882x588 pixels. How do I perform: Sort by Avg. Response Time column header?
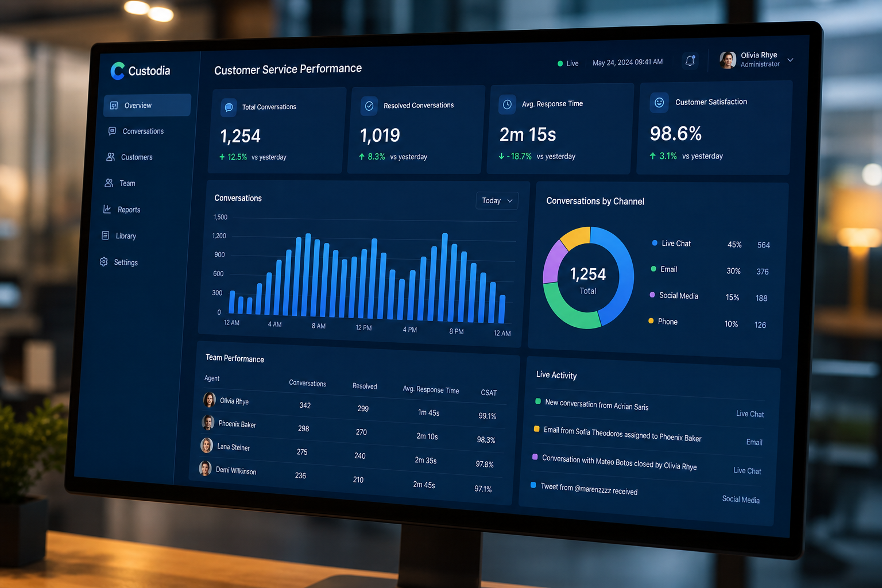click(431, 389)
